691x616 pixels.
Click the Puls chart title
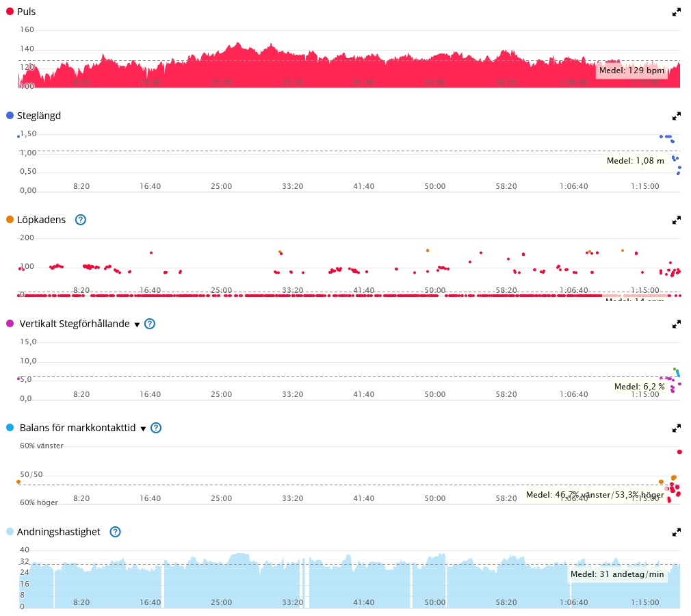27,12
